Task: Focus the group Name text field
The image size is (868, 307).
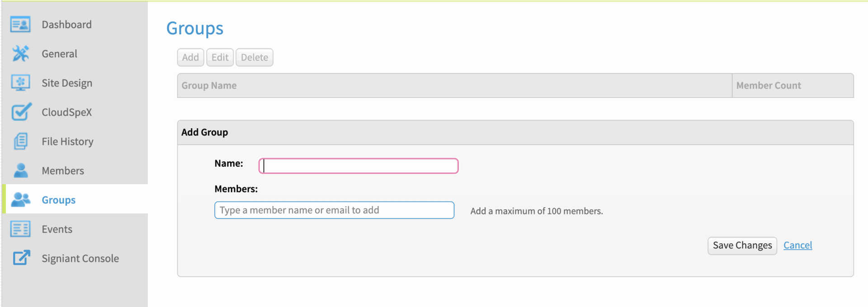Action: tap(359, 166)
